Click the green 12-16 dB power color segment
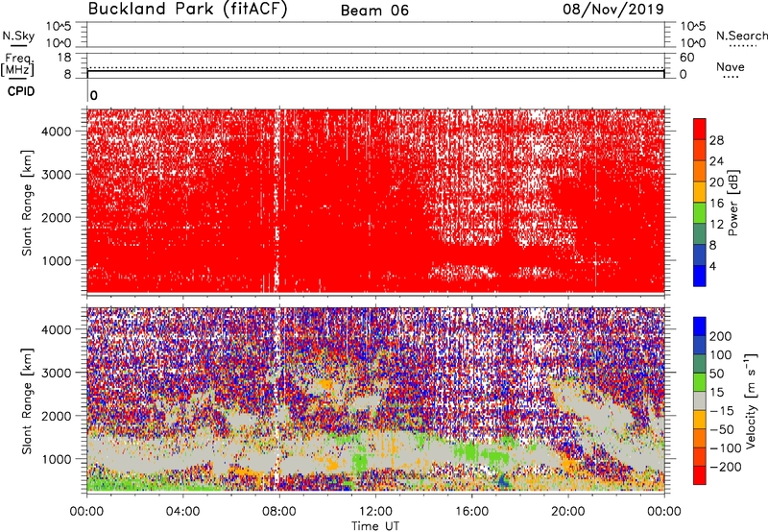 tap(700, 213)
